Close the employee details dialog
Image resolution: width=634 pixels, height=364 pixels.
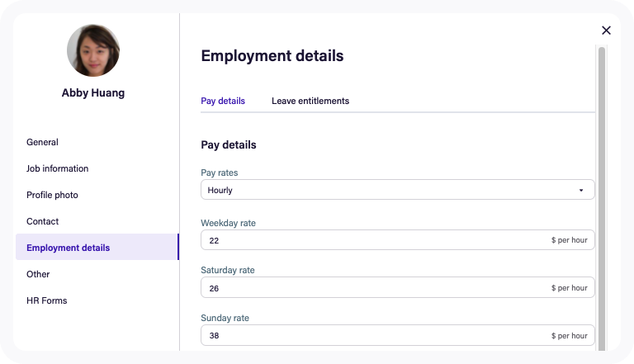click(x=606, y=31)
